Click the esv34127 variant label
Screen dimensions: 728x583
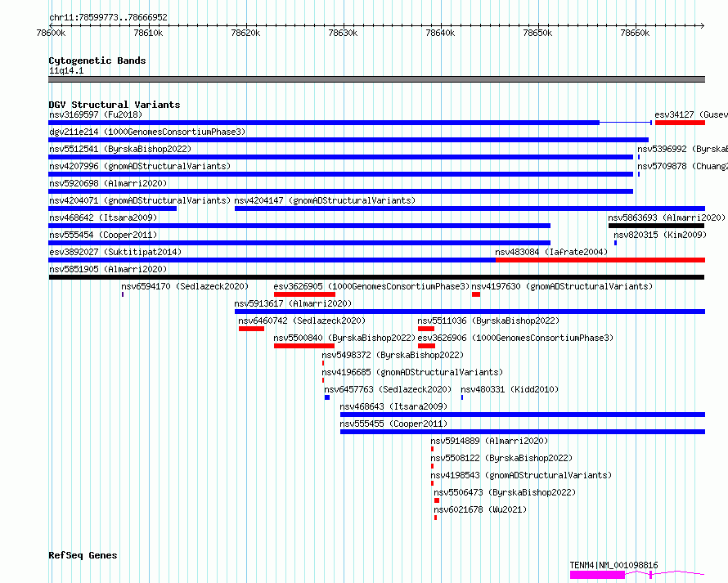tap(691, 114)
